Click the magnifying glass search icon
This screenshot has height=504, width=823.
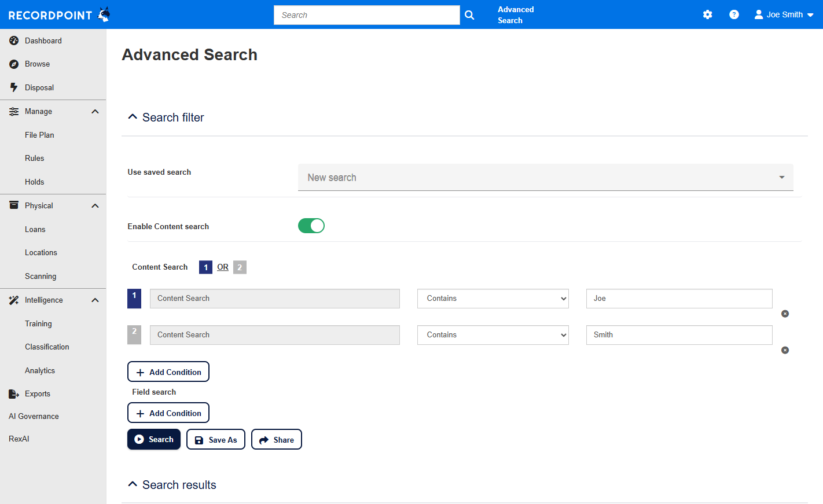click(x=469, y=15)
